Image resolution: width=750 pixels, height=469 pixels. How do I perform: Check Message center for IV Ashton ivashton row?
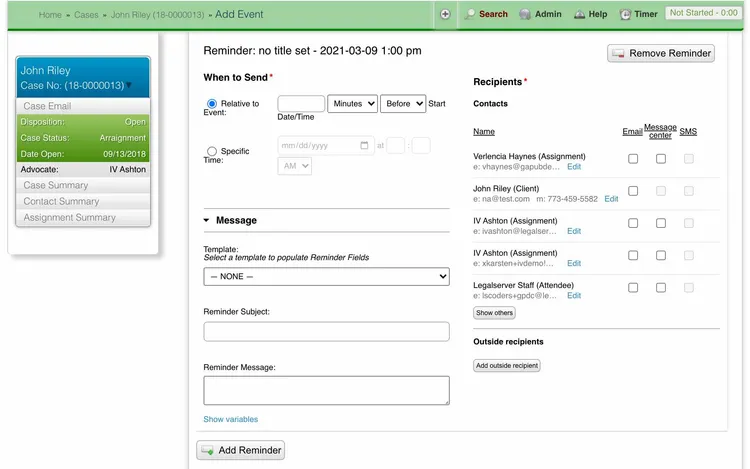pos(661,223)
